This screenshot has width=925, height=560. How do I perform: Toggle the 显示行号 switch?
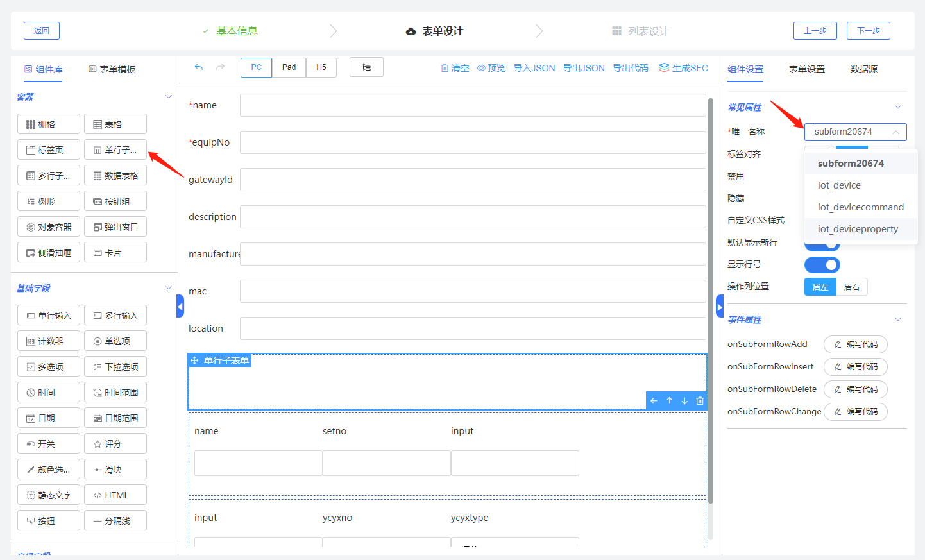pyautogui.click(x=822, y=265)
